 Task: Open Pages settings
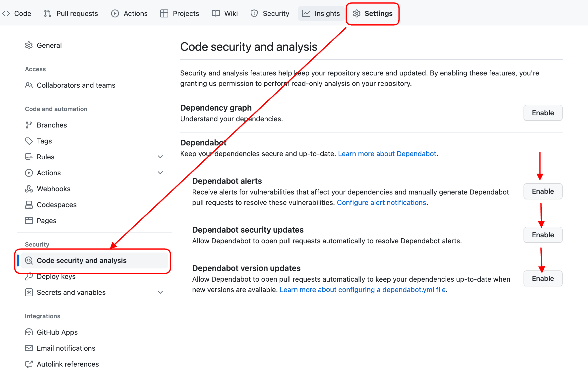click(95, 221)
